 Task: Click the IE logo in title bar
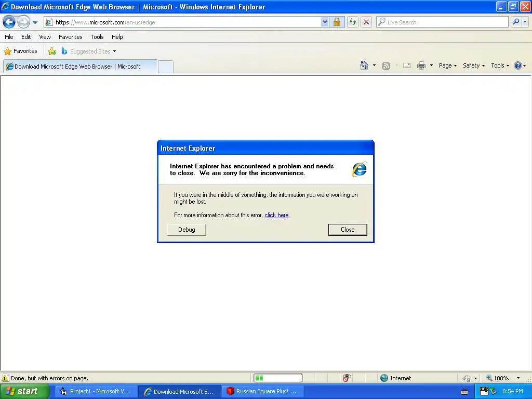pos(5,6)
